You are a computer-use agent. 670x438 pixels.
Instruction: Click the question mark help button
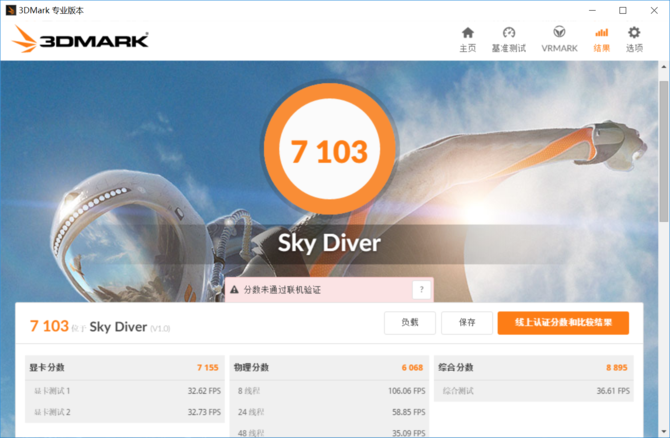[421, 290]
